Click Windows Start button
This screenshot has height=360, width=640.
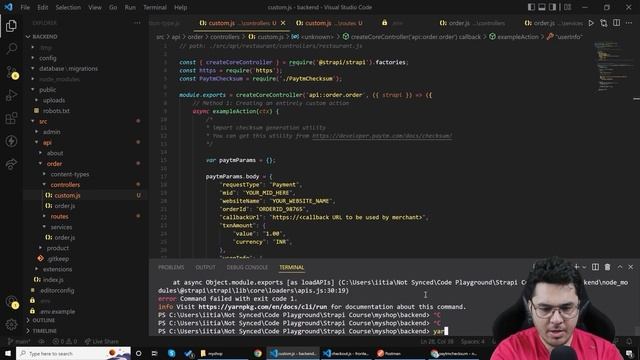[8, 353]
